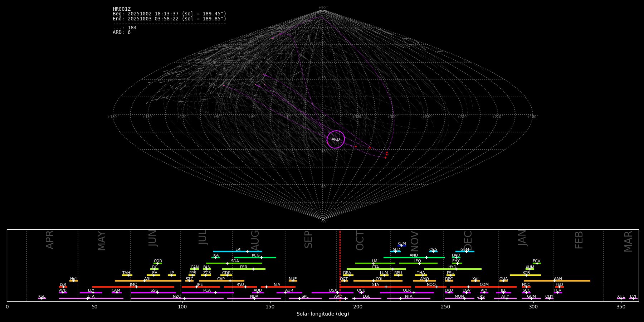Click the pink NZC shower bar

point(177,298)
